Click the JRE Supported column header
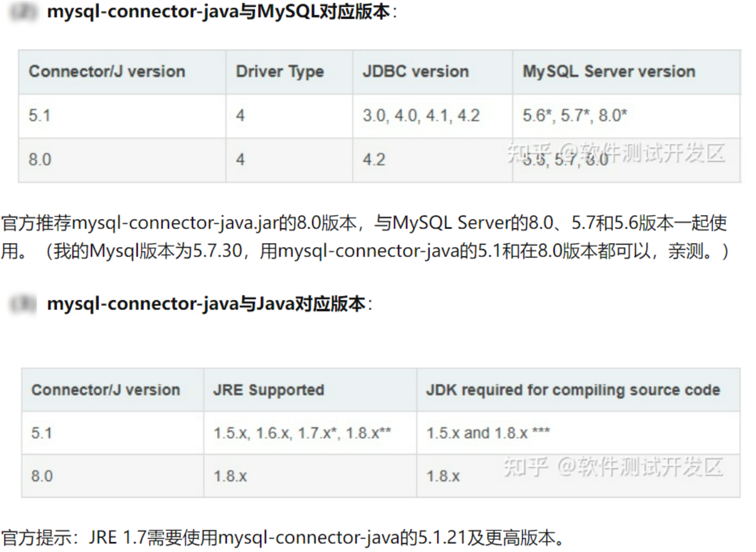Viewport: 756px width, 552px height. point(268,390)
